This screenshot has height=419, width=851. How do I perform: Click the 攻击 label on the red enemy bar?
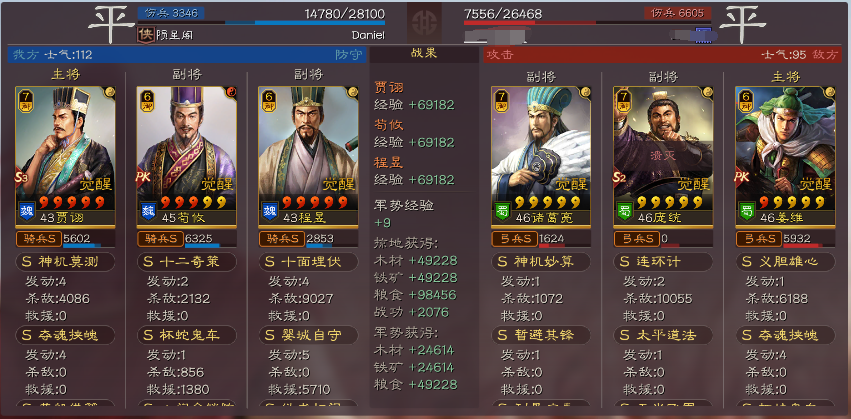tap(500, 54)
